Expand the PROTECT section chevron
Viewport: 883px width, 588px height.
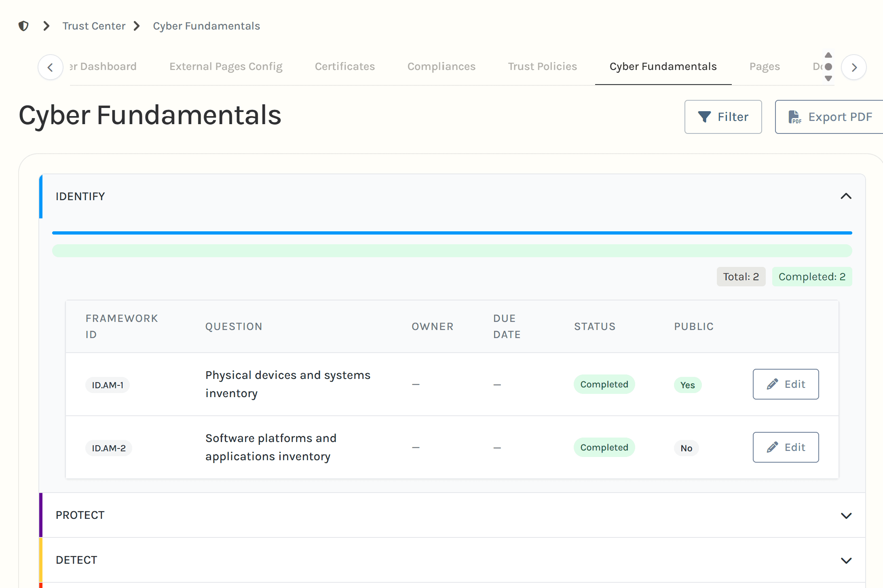point(846,515)
